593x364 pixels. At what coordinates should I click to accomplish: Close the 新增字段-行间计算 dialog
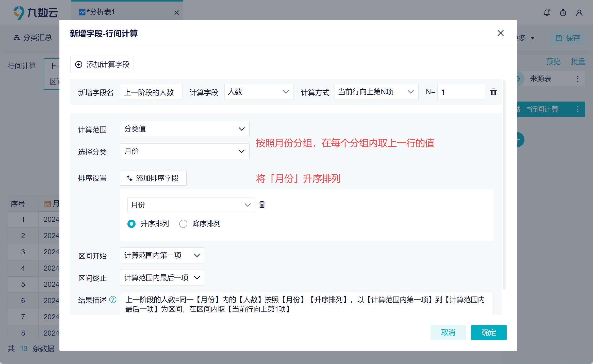500,33
